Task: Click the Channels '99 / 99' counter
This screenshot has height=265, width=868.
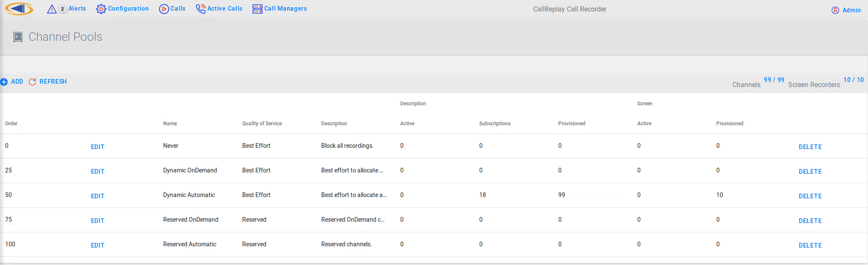Action: point(774,80)
